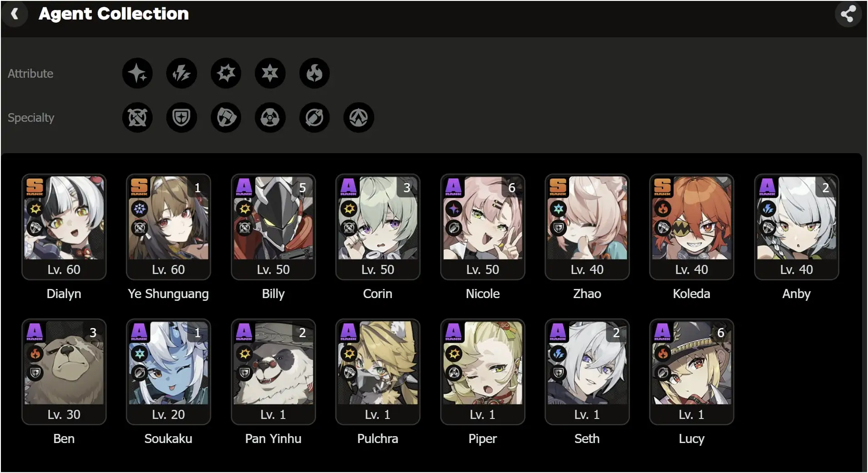Select the last specialty filter icon

click(x=359, y=118)
